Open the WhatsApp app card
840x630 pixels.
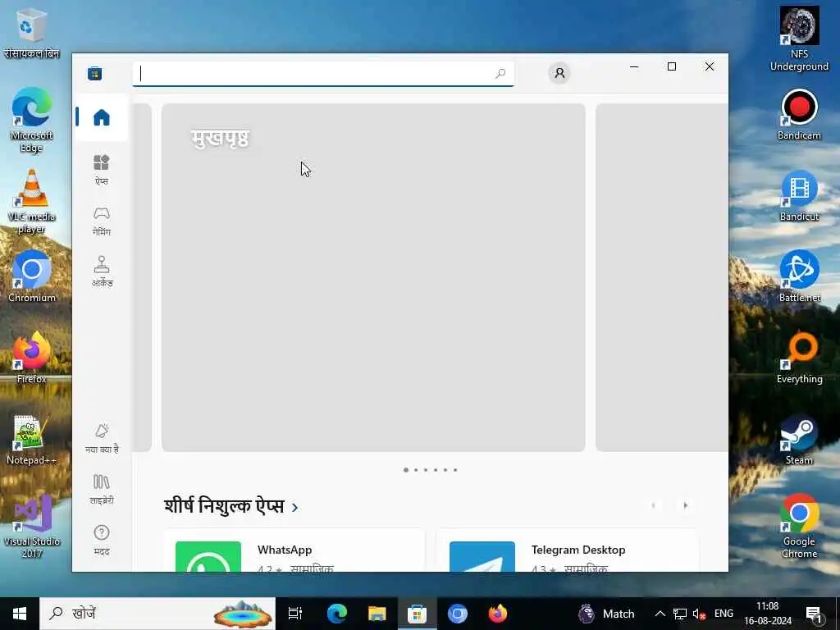click(294, 550)
